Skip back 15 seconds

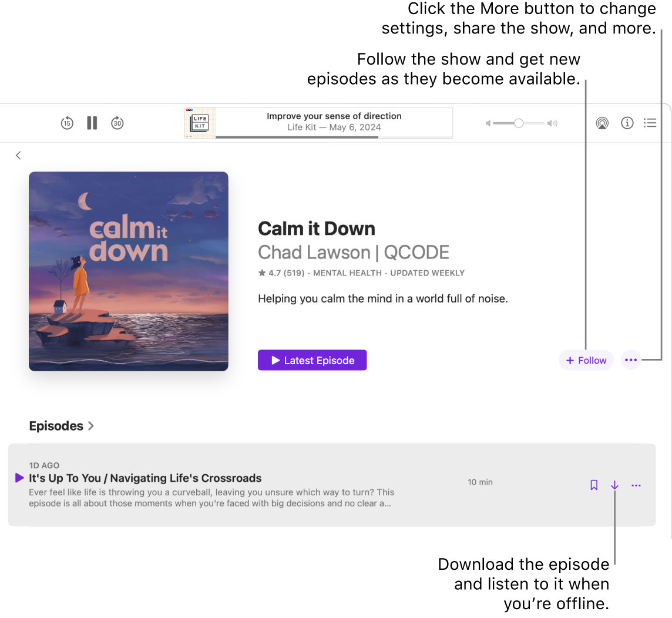(67, 123)
